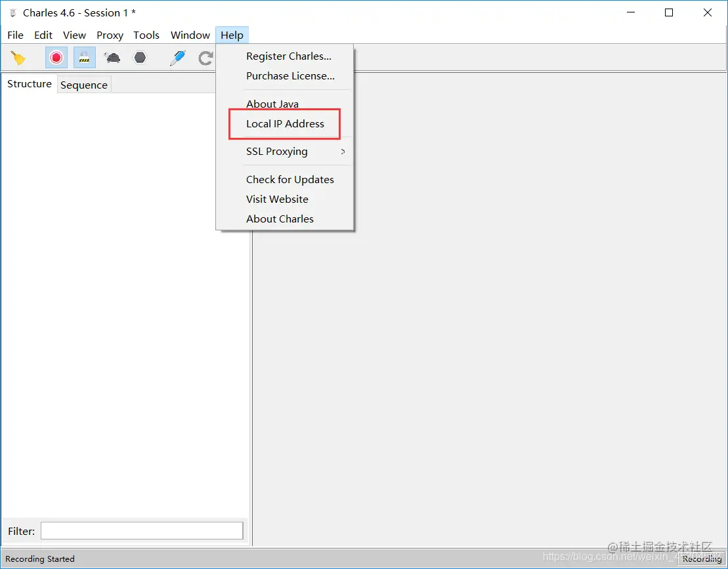Screen dimensions: 728x569
Task: Toggle the red record button
Action: tap(56, 58)
